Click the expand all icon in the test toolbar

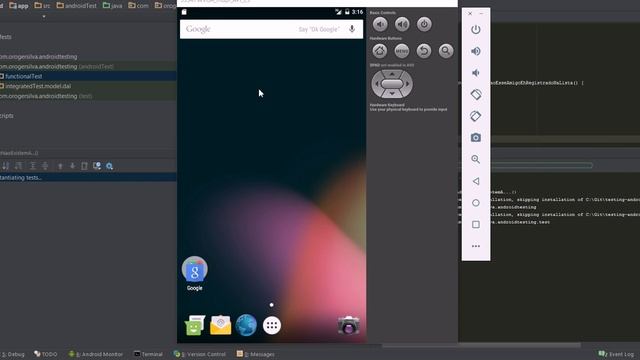(x=33, y=166)
